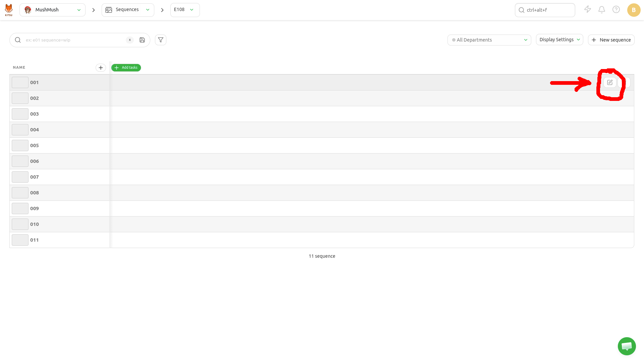Open the green support chat bubble
The image size is (644, 362).
627,346
